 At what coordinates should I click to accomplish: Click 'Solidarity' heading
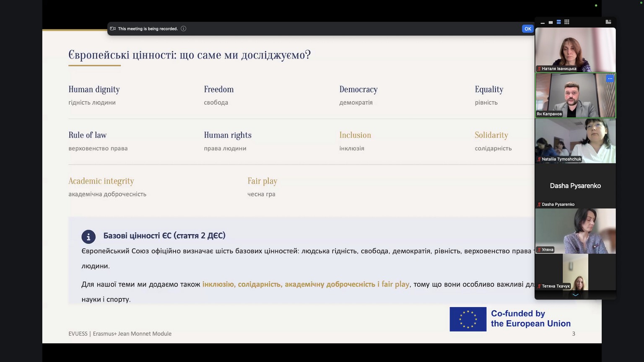click(x=491, y=135)
